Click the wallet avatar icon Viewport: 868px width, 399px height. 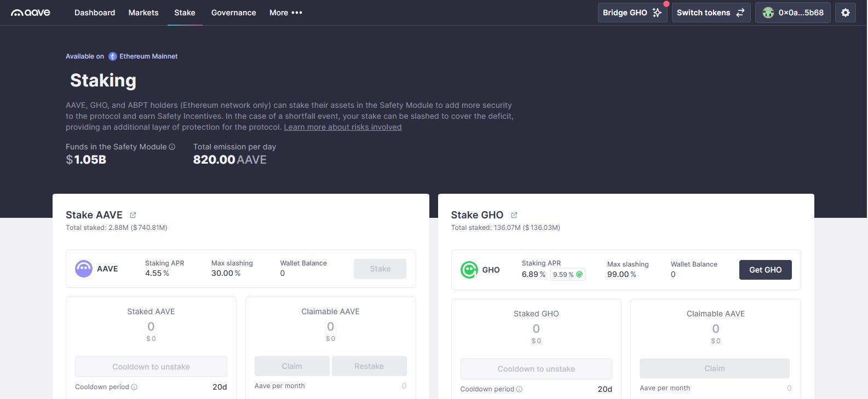click(768, 13)
